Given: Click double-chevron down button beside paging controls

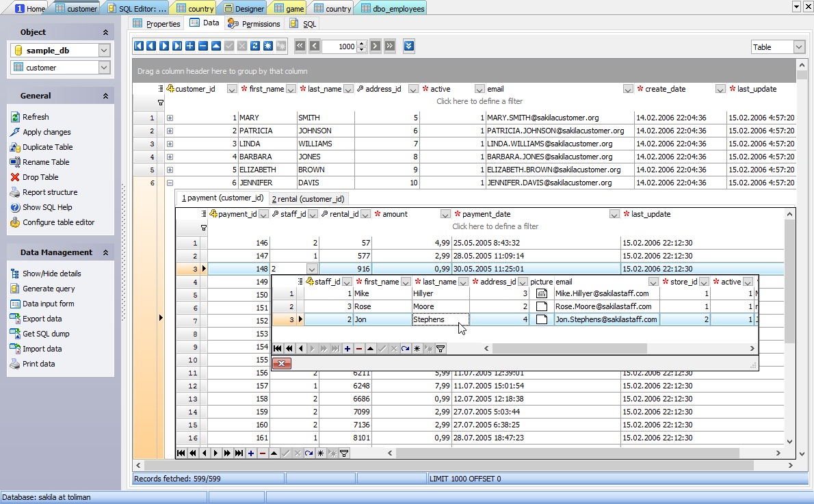Looking at the screenshot, I should point(409,47).
